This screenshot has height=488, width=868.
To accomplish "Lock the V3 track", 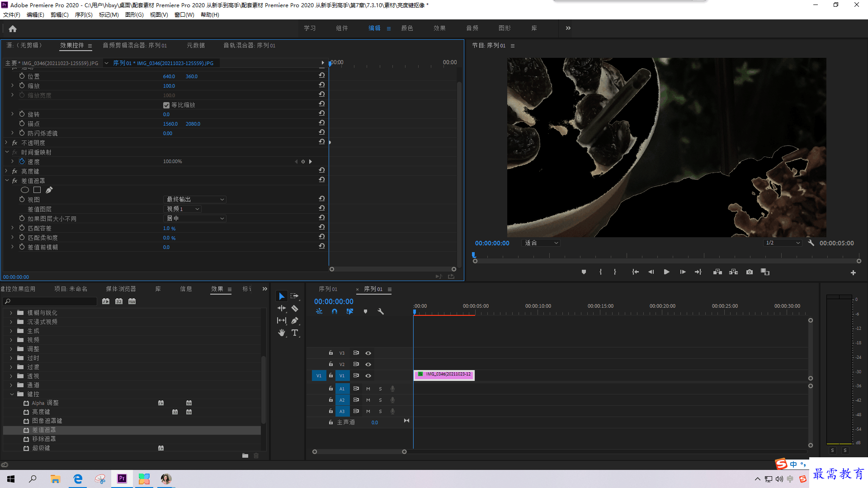I will coord(331,353).
